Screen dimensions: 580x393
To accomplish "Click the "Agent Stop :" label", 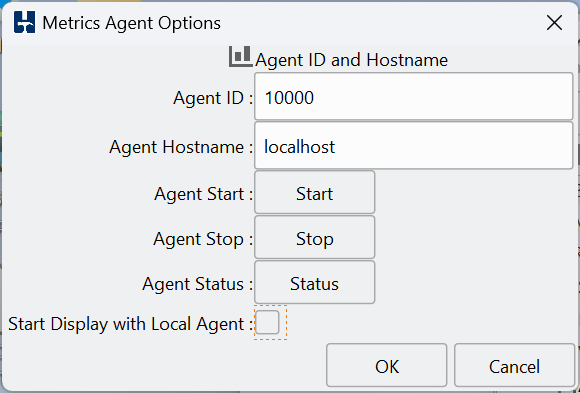I will [203, 239].
